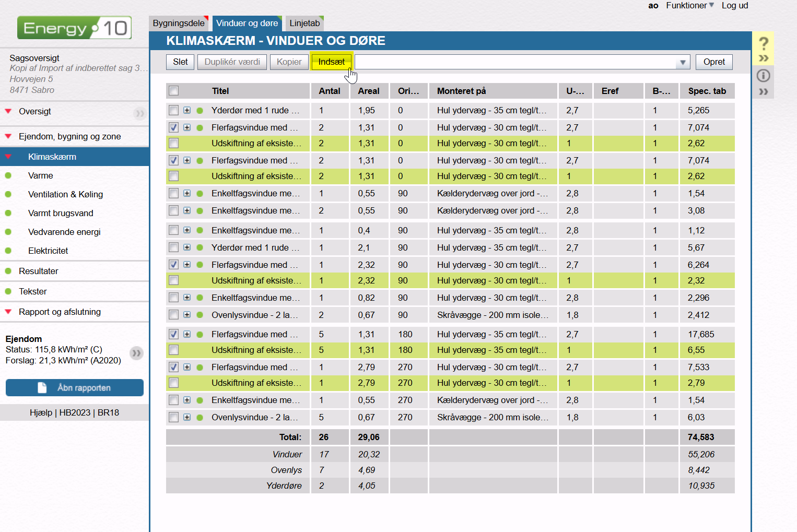
Task: Click the info circle icon
Action: (x=763, y=76)
